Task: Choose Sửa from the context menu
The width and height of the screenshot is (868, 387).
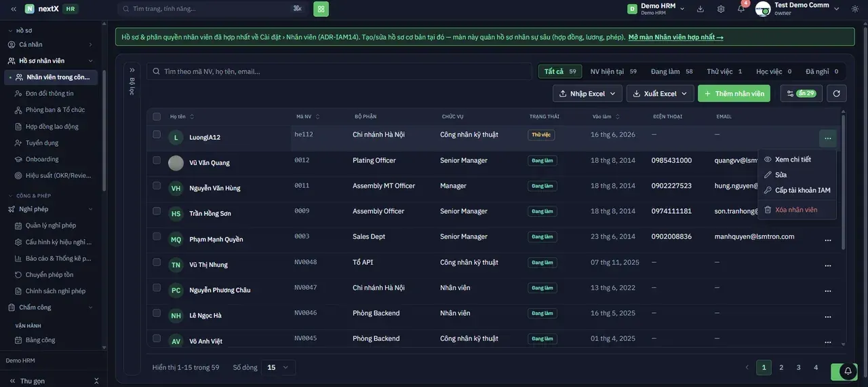Action: 797,175
